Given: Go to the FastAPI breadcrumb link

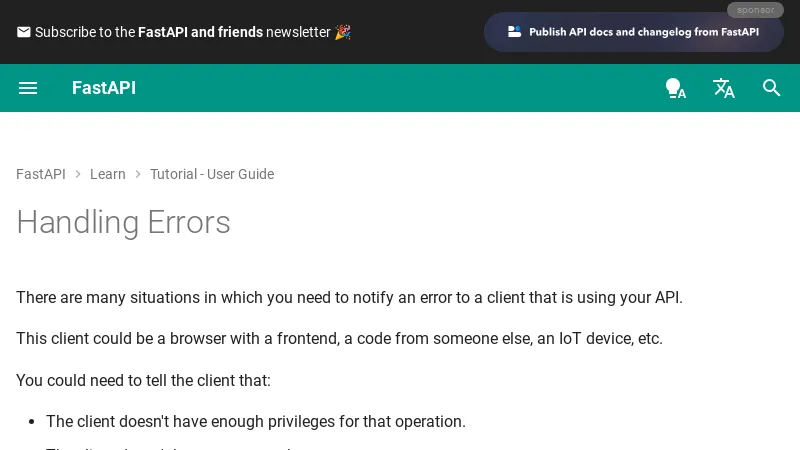Looking at the screenshot, I should coord(41,174).
